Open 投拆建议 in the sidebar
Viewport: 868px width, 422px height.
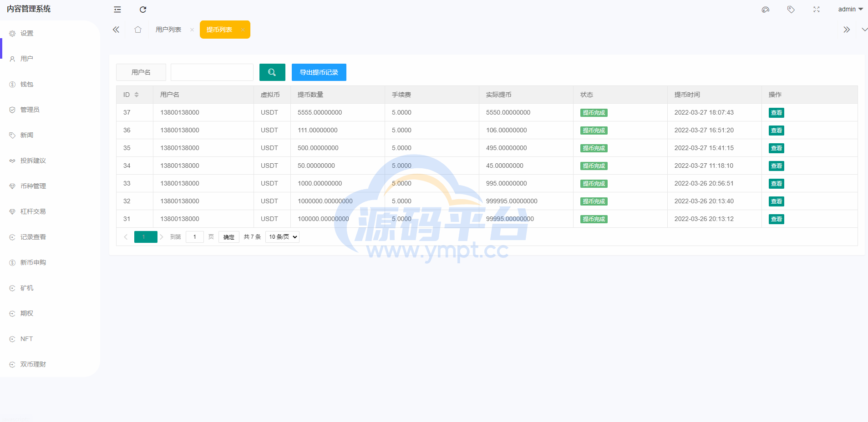click(x=50, y=161)
